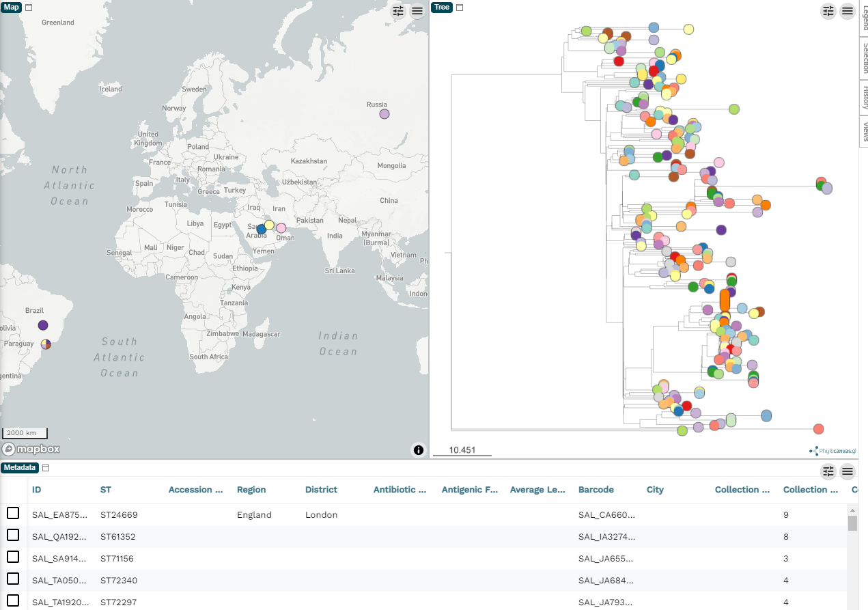
Task: Open the History side tab
Action: (x=864, y=97)
